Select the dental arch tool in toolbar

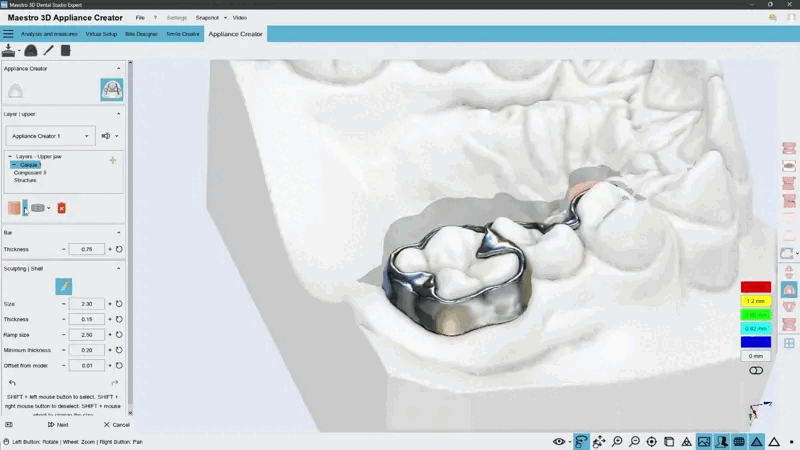(31, 50)
